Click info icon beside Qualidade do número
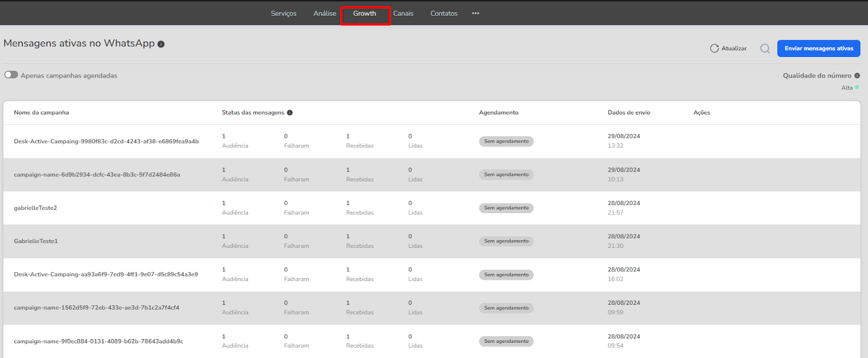Image resolution: width=868 pixels, height=358 pixels. (857, 76)
